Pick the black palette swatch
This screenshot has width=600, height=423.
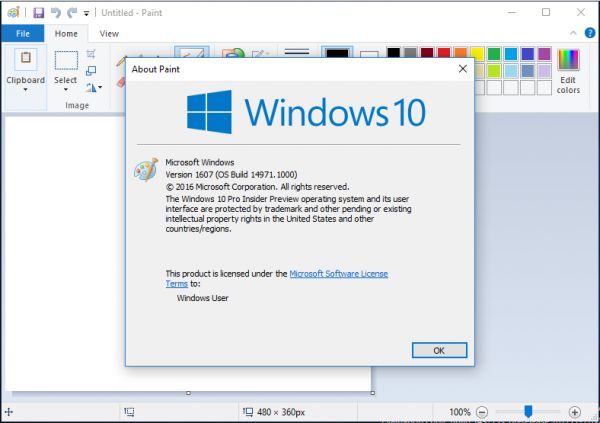point(393,54)
